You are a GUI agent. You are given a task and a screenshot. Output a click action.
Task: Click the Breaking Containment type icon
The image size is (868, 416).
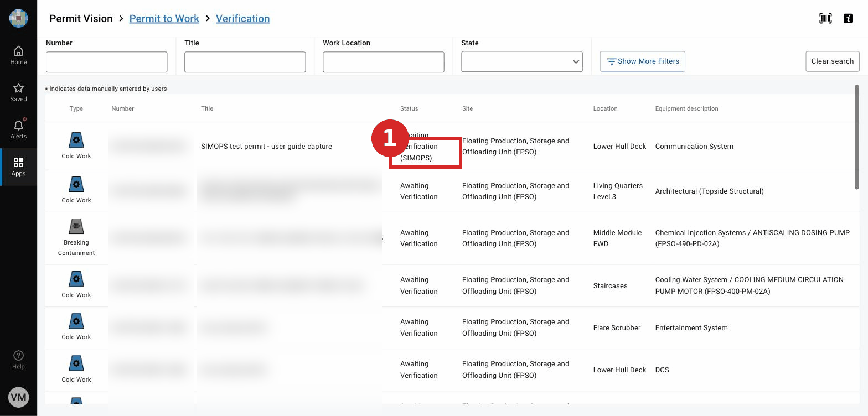click(76, 226)
